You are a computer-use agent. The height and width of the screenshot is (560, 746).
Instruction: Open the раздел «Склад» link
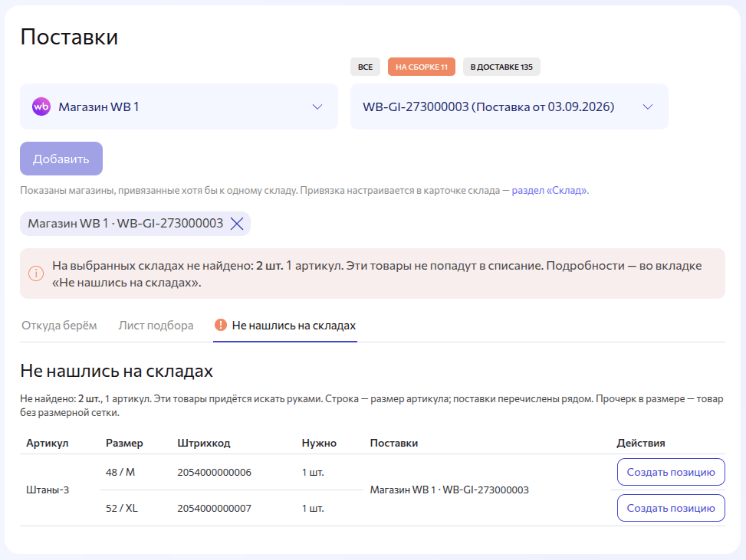click(550, 190)
